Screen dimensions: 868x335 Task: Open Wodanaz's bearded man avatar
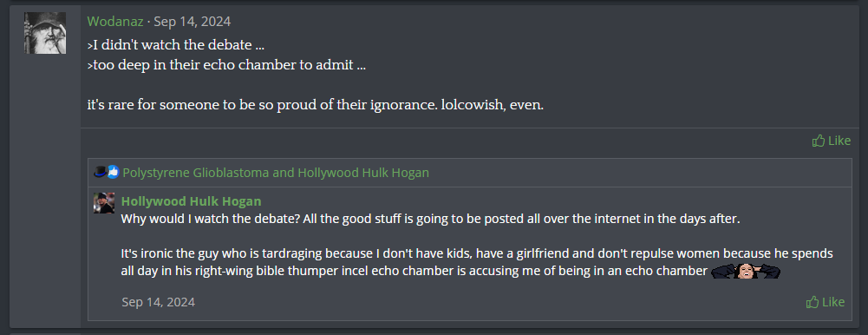(x=45, y=33)
